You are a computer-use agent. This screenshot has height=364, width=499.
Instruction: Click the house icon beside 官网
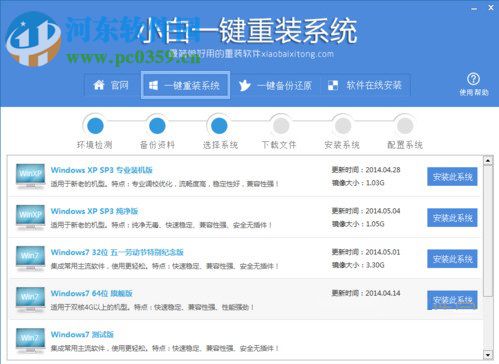coord(99,85)
